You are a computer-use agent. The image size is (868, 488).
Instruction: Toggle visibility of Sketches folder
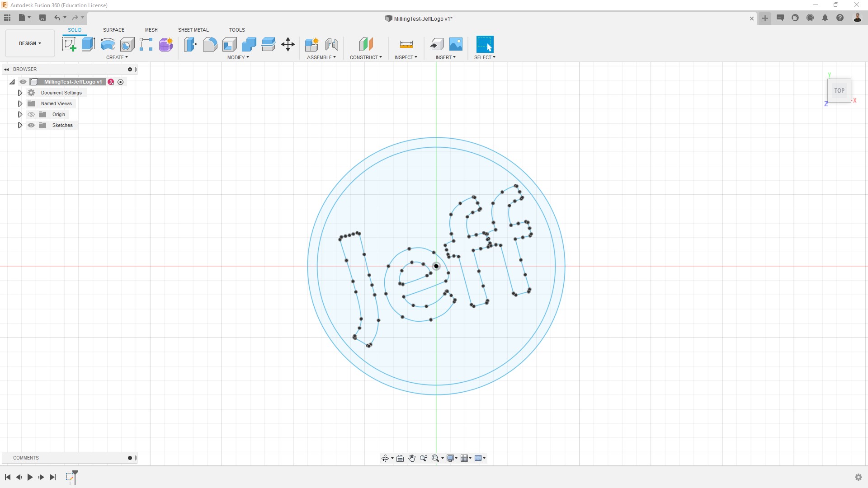click(31, 125)
